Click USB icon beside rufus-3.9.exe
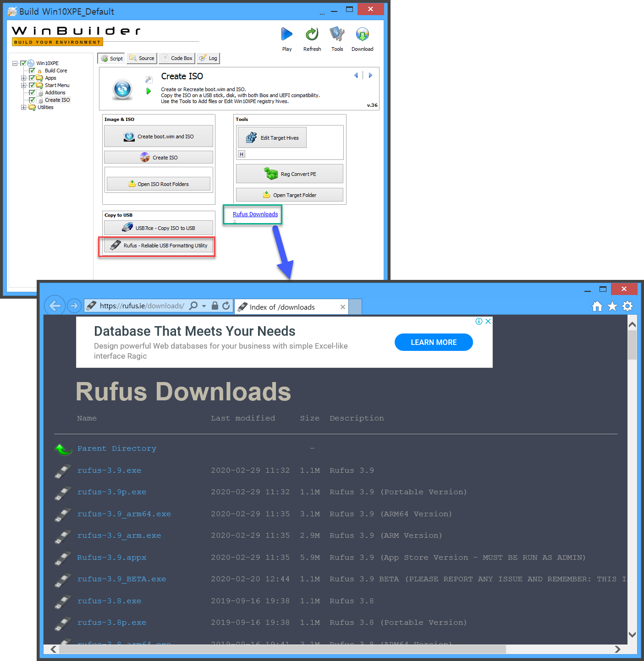This screenshot has width=644, height=661. tap(63, 471)
